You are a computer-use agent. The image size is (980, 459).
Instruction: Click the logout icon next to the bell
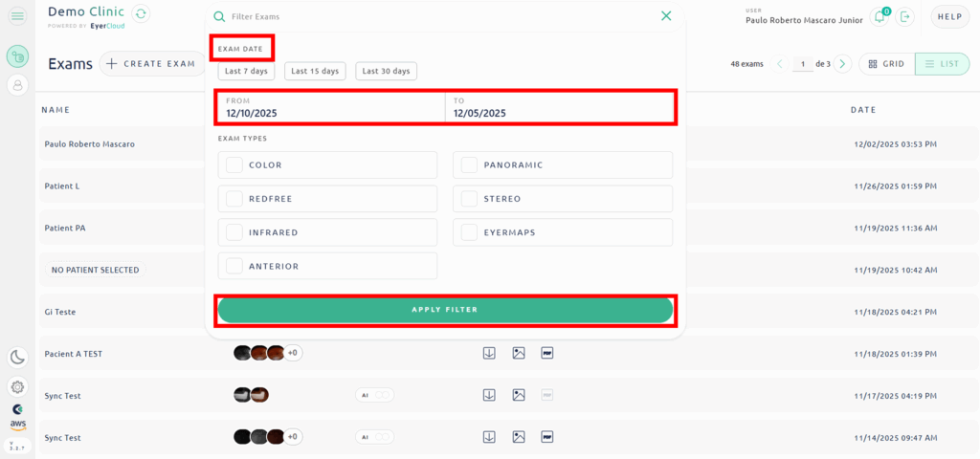[x=905, y=16]
